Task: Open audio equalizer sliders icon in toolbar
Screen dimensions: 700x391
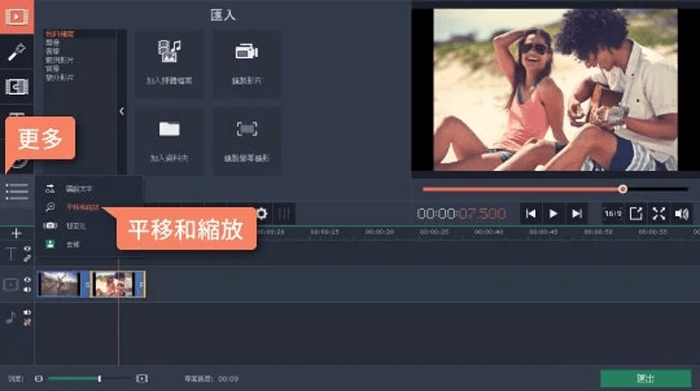Action: [284, 214]
